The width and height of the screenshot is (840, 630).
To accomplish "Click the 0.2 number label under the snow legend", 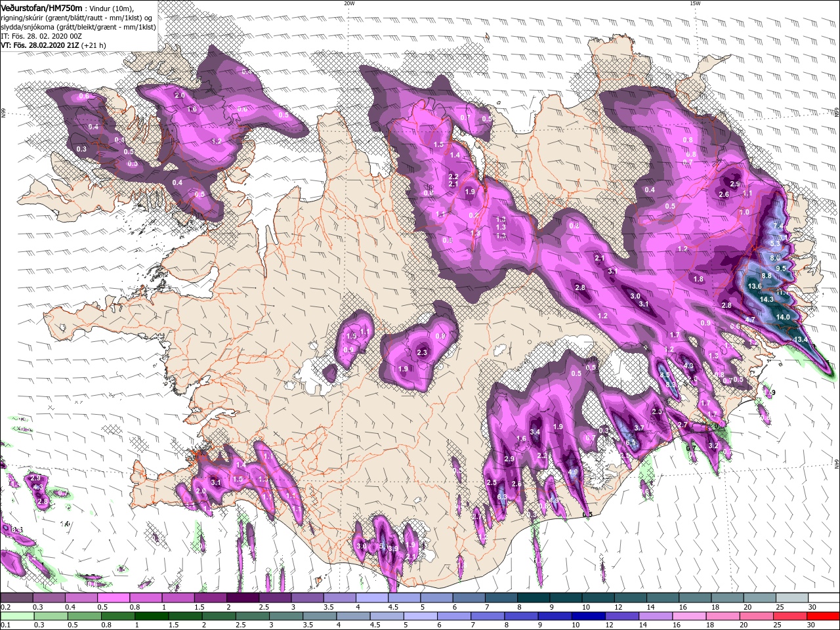I will tap(5, 607).
